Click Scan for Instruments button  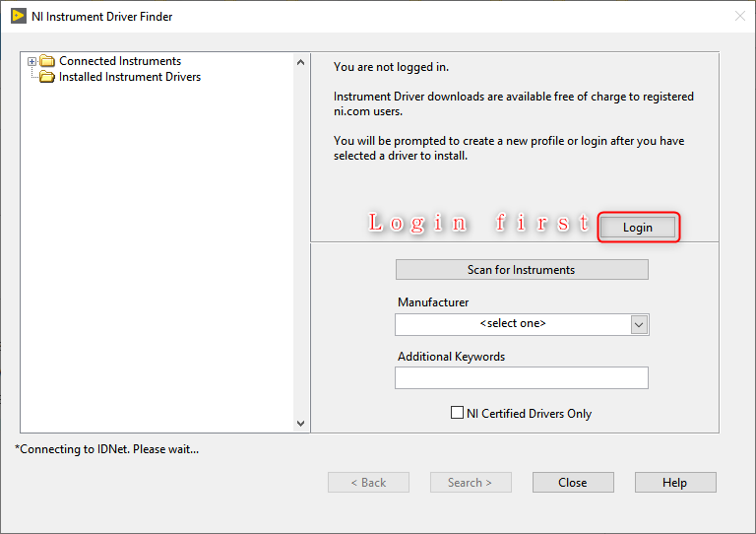[x=522, y=270]
